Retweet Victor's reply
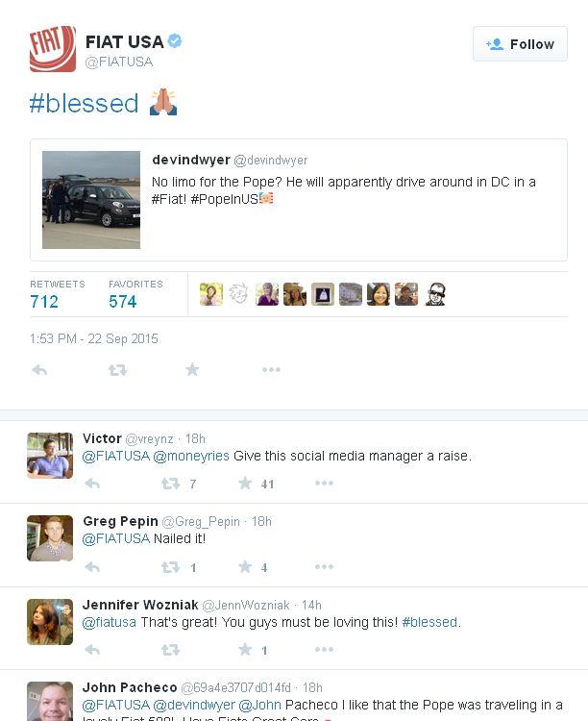This screenshot has height=721, width=588. (x=170, y=484)
